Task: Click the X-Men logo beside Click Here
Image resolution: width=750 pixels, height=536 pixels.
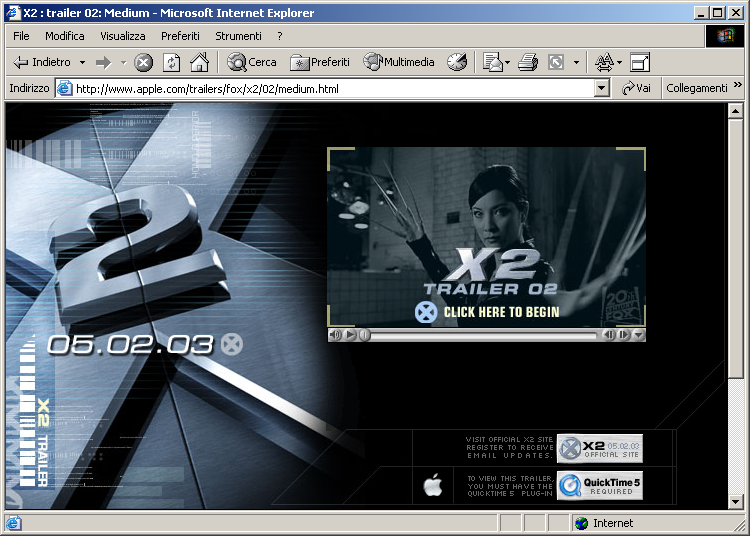Action: 425,313
